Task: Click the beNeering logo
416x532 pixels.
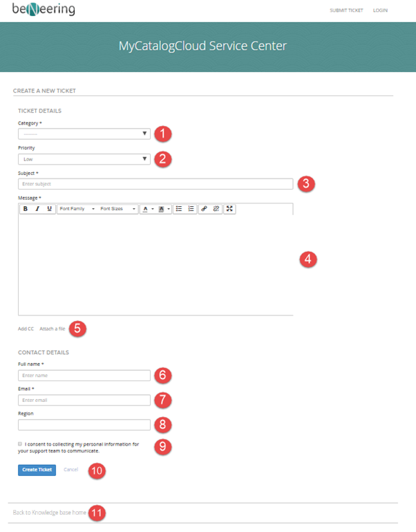Action: point(44,9)
